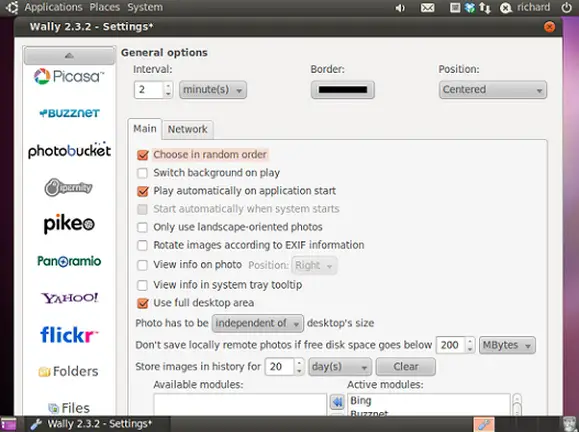Enable Only use landscape-oriented photos
Screen dimensions: 579x432
point(143,227)
